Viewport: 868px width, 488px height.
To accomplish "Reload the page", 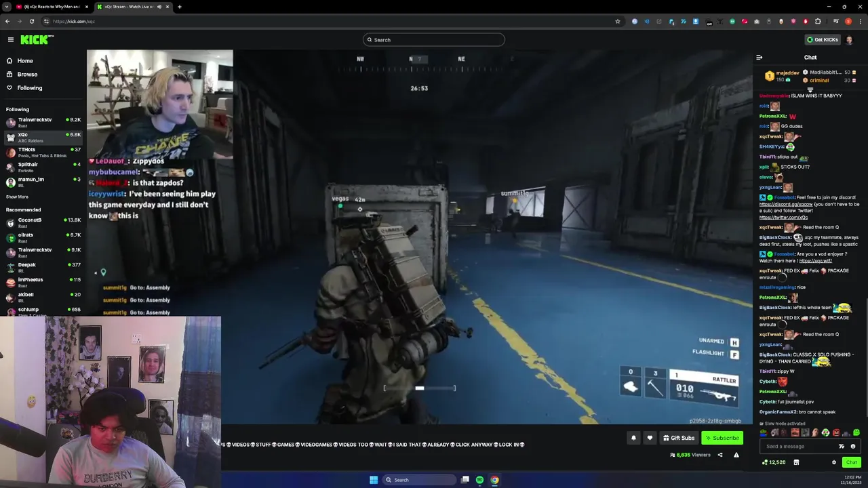I will [x=32, y=21].
